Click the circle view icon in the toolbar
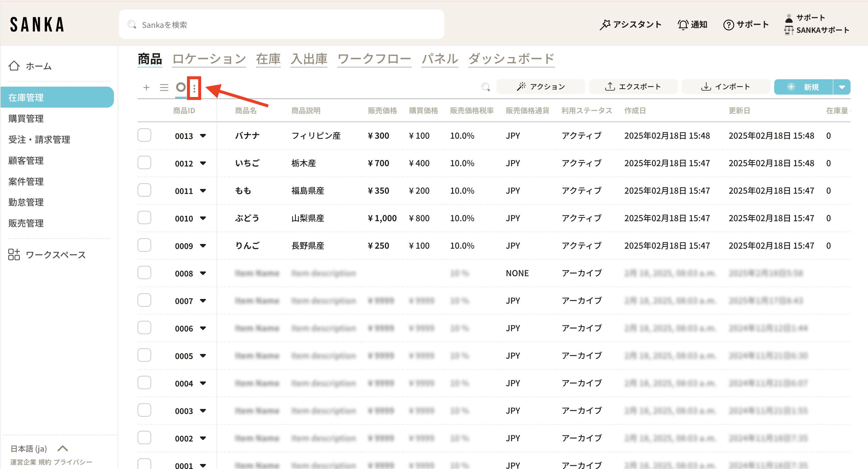This screenshot has width=868, height=469. 180,87
